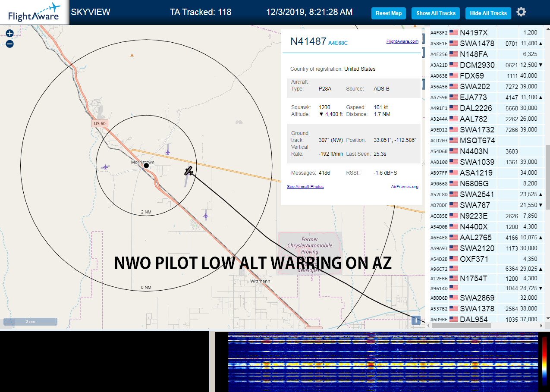Select the FDX69 row
550x392 pixels.
486,75
